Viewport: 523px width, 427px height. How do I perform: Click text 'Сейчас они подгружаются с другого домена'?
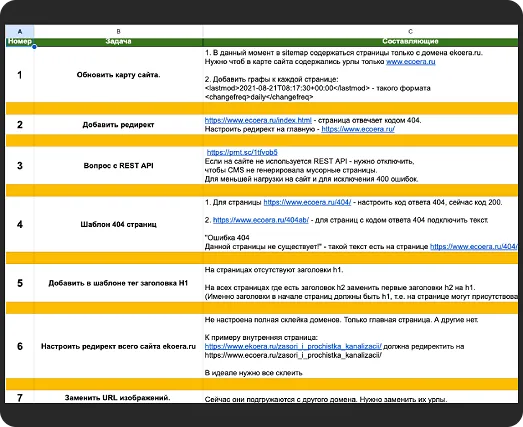point(281,399)
